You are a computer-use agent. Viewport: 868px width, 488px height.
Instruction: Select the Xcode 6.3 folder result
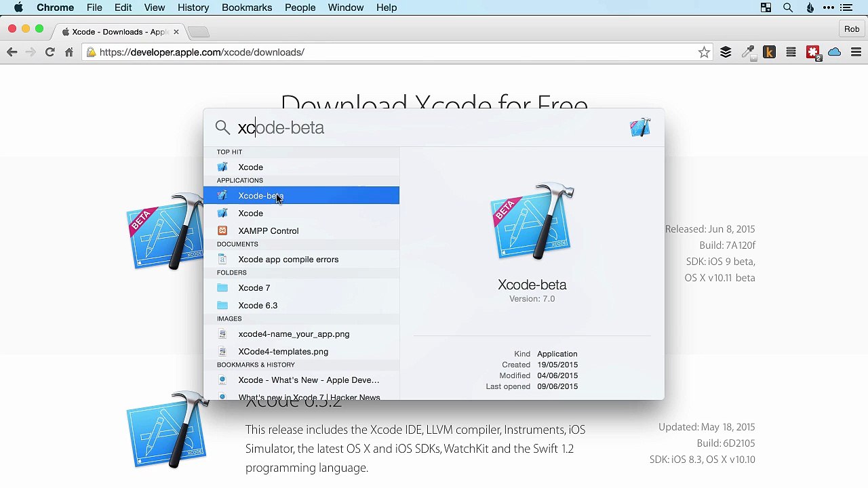tap(301, 305)
